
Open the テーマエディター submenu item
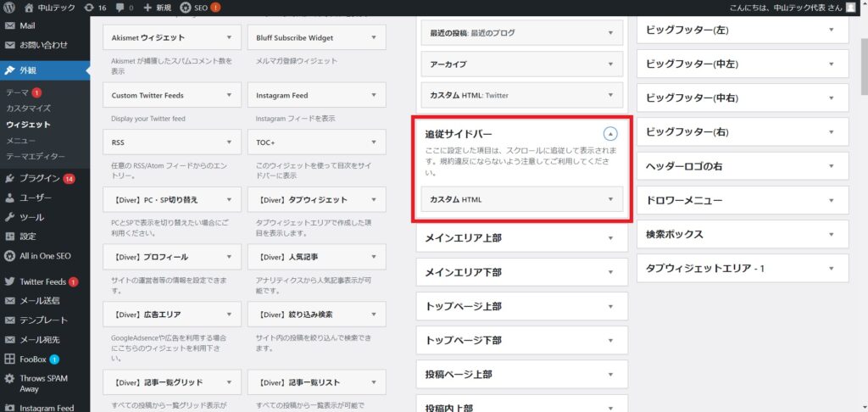[x=36, y=157]
